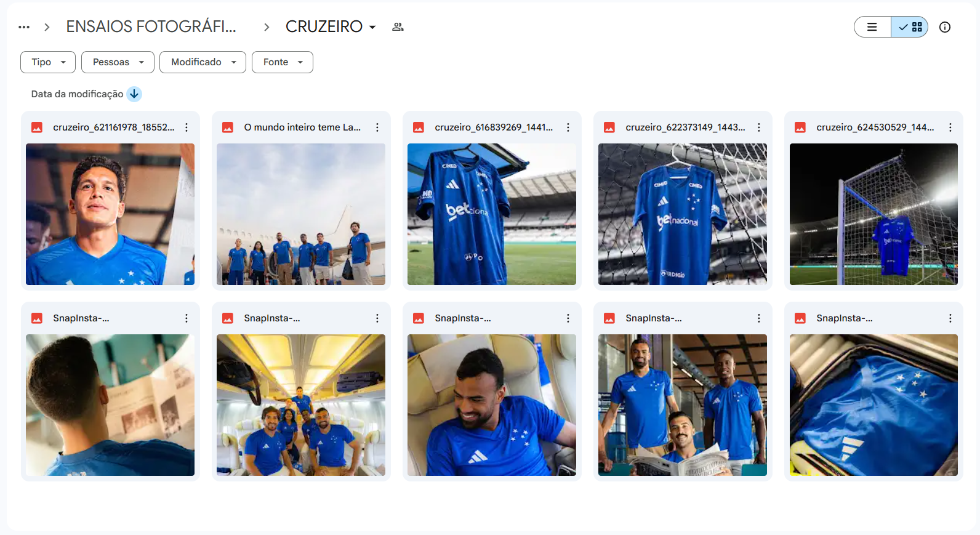Open Tipo filter dropdown
The image size is (980, 535).
click(48, 62)
